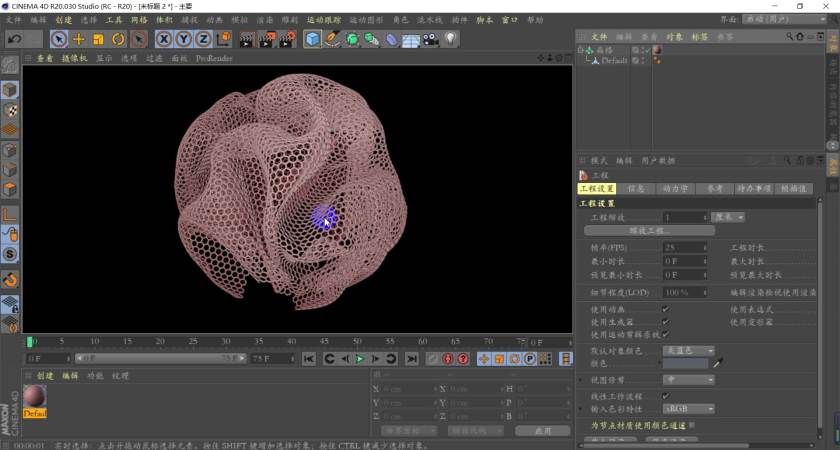
Task: Click the 应用 button in coordinates panel
Action: point(542,430)
